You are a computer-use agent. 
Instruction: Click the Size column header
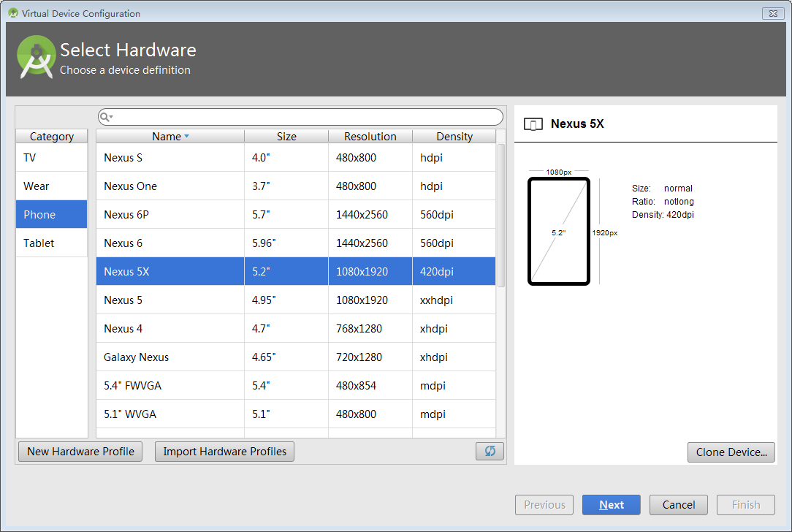point(286,136)
